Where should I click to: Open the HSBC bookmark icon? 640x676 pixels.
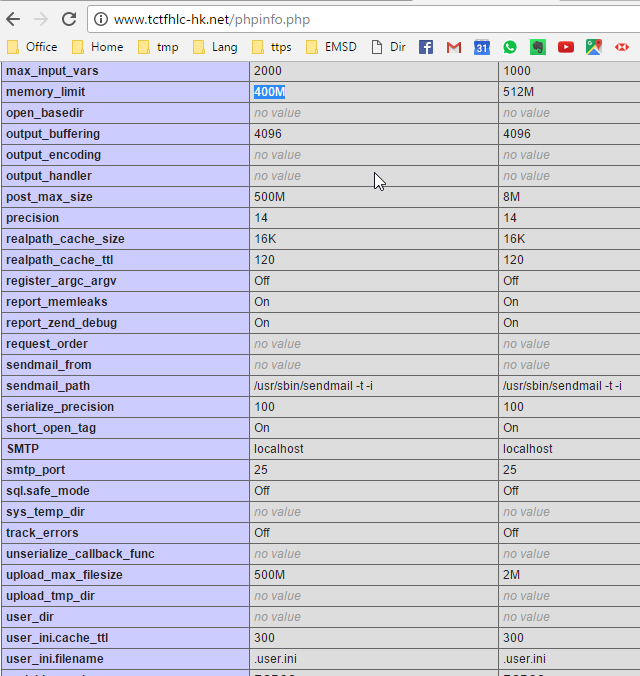click(622, 47)
